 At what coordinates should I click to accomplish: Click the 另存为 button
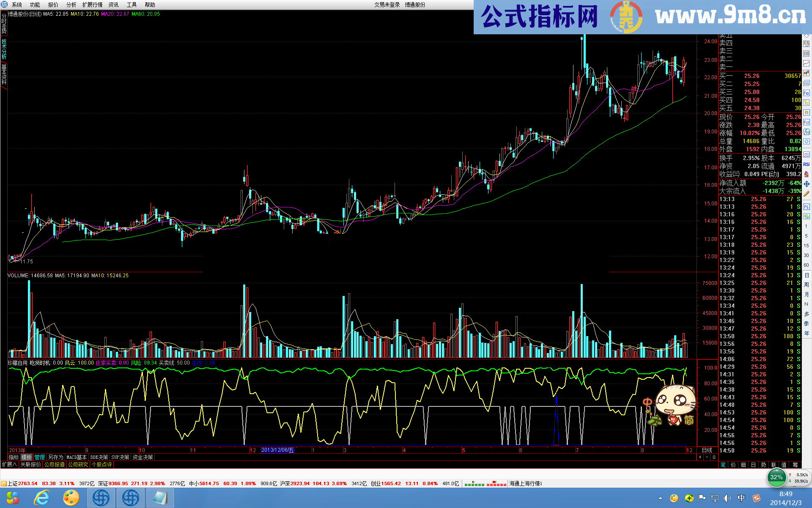tap(55, 457)
